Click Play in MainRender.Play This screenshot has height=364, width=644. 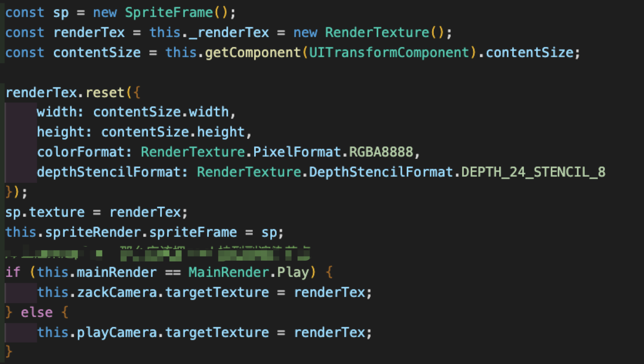[x=293, y=273]
